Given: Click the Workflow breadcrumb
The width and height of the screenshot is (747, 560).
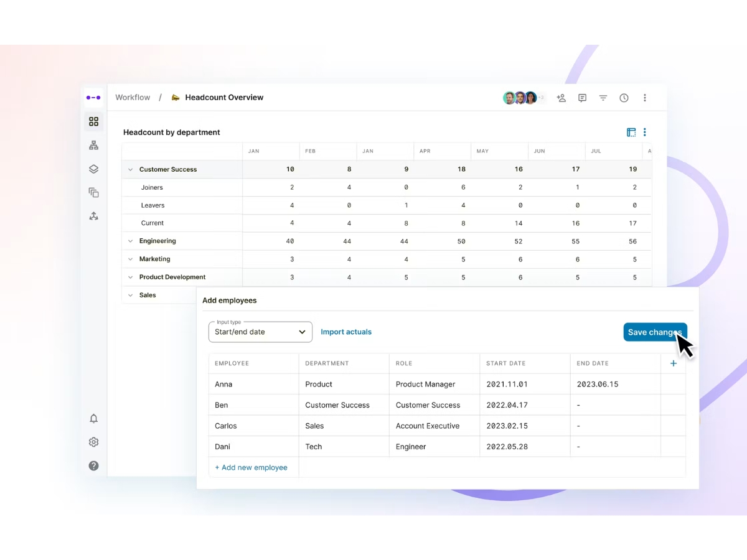Looking at the screenshot, I should pos(133,98).
